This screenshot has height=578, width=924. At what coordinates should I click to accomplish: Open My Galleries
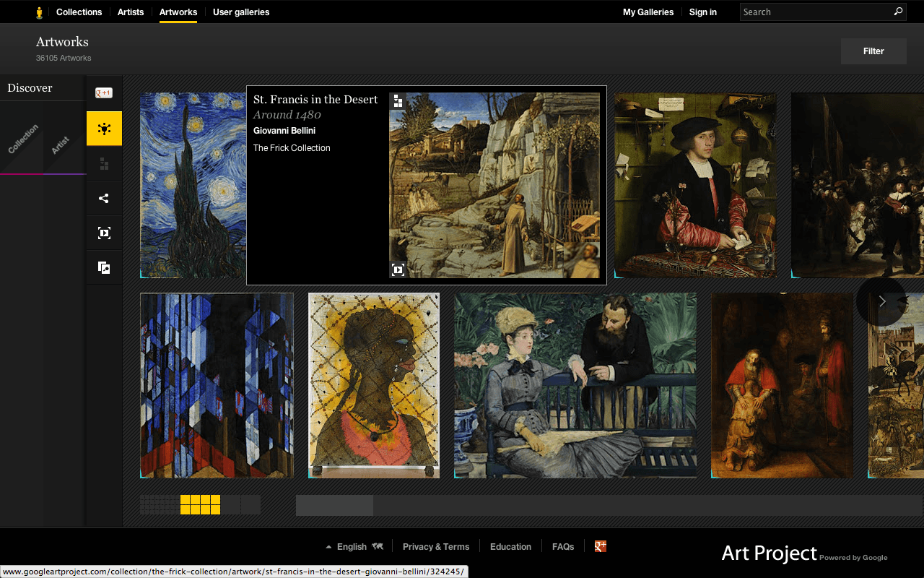tap(648, 12)
